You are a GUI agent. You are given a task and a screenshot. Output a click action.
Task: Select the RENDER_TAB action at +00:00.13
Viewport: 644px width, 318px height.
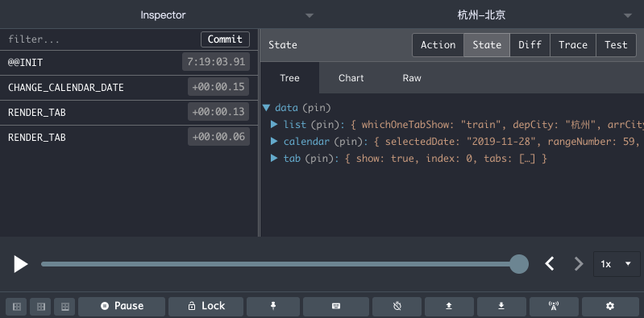tap(128, 113)
